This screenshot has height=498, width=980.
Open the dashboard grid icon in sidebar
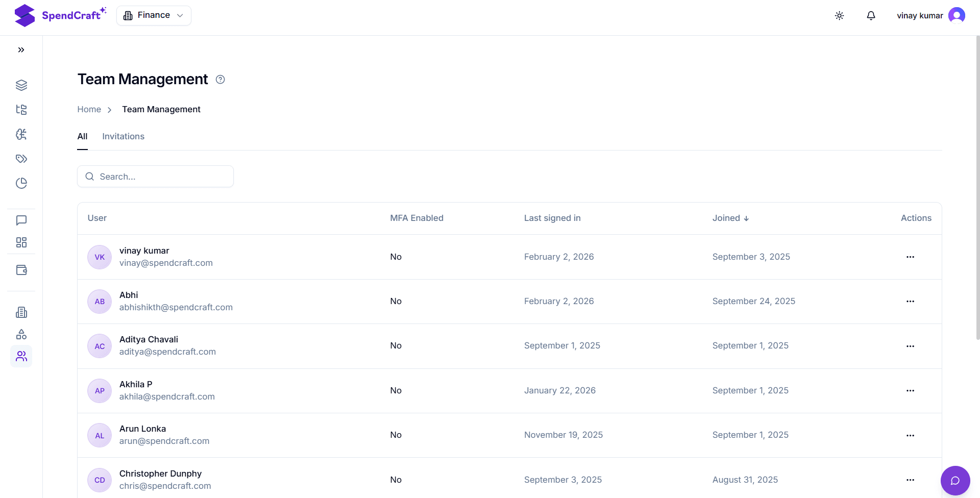tap(21, 242)
